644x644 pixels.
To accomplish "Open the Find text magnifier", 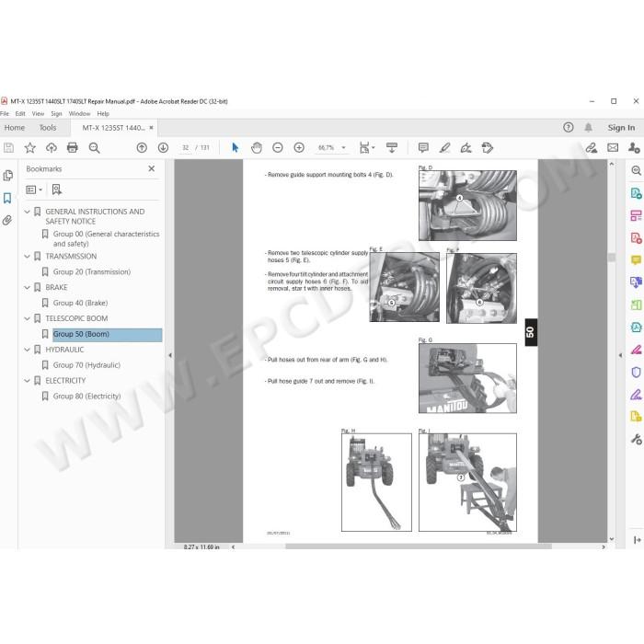I will (x=94, y=147).
